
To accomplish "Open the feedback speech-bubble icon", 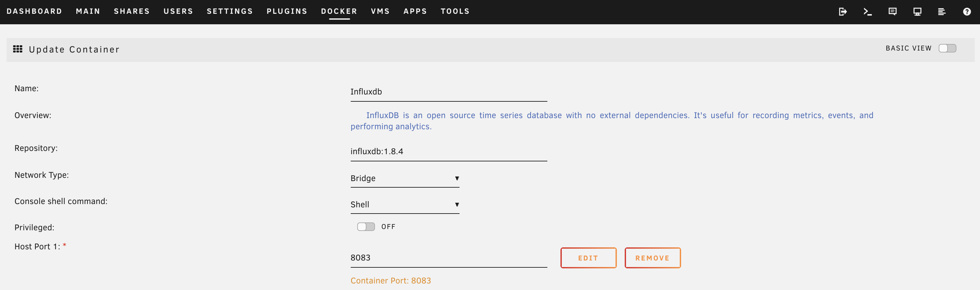I will coord(892,11).
